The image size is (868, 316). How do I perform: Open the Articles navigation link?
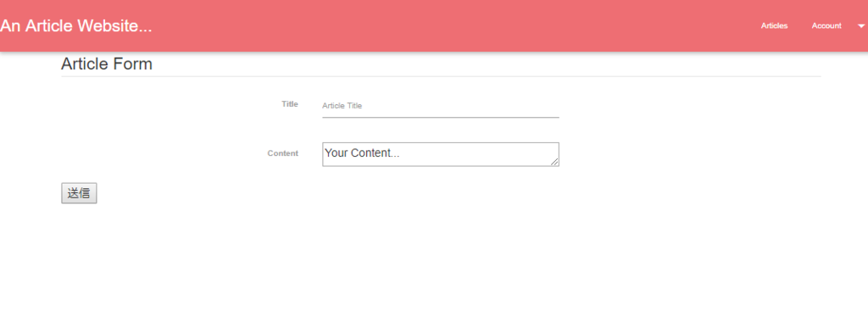pyautogui.click(x=774, y=26)
